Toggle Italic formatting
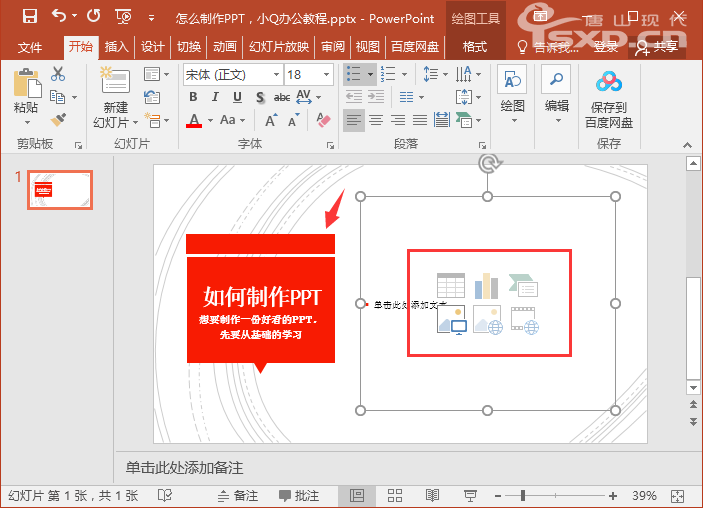Viewport: 703px width, 508px height. (x=215, y=97)
